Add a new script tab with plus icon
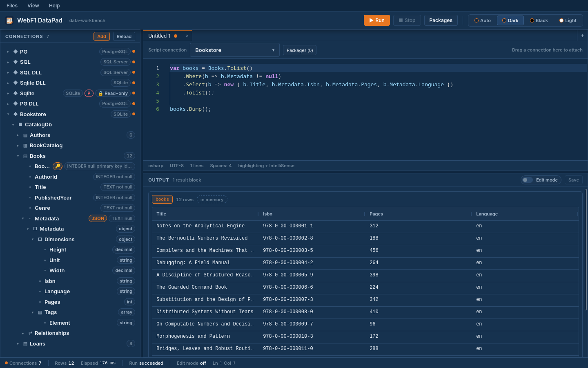The width and height of the screenshot is (588, 368). pyautogui.click(x=582, y=36)
